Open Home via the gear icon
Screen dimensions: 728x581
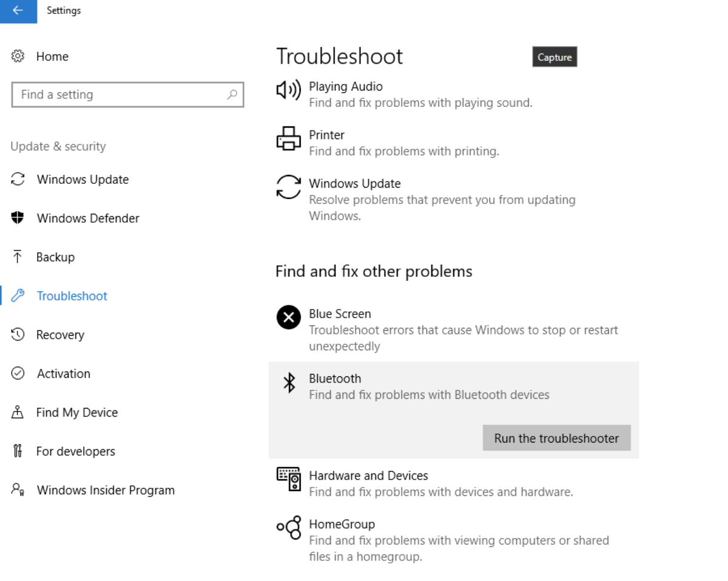click(18, 56)
